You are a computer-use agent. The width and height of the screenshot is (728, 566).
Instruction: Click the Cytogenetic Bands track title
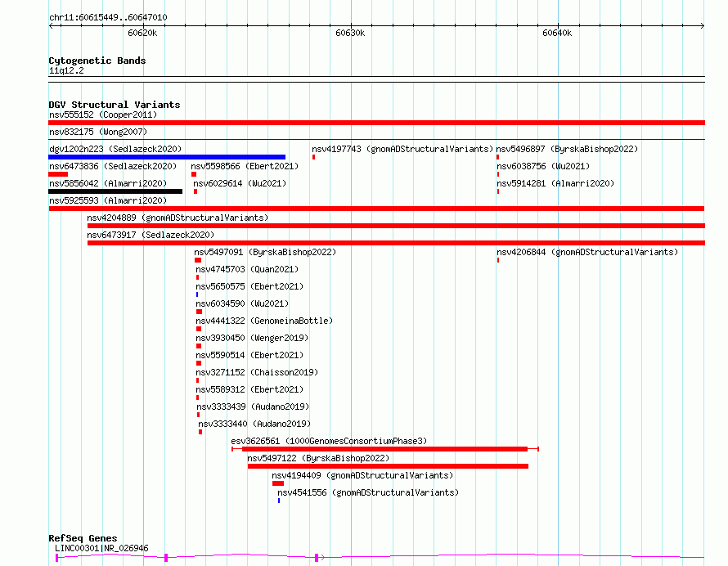click(97, 61)
